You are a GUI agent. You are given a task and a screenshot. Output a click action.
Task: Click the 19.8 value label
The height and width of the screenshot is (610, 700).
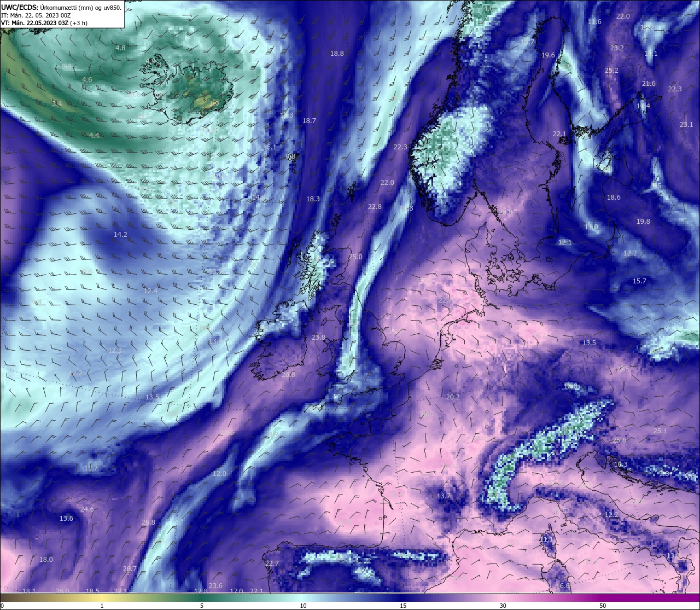click(x=643, y=222)
